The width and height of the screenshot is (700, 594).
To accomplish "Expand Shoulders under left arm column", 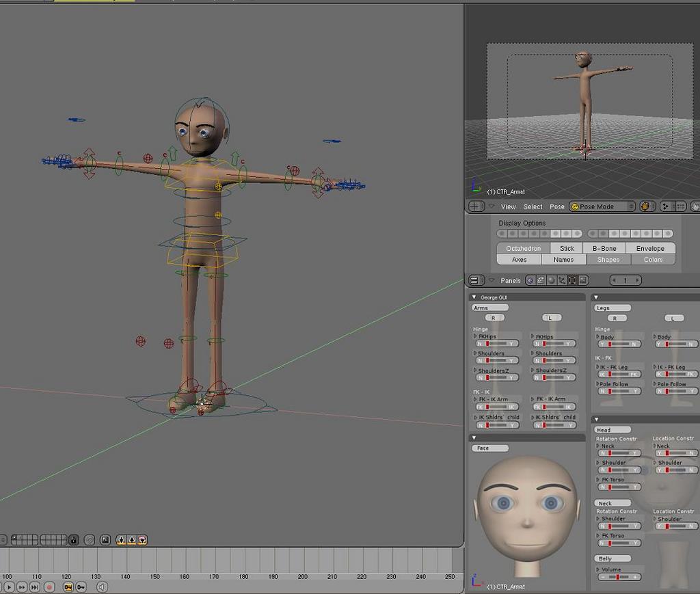I will click(533, 353).
